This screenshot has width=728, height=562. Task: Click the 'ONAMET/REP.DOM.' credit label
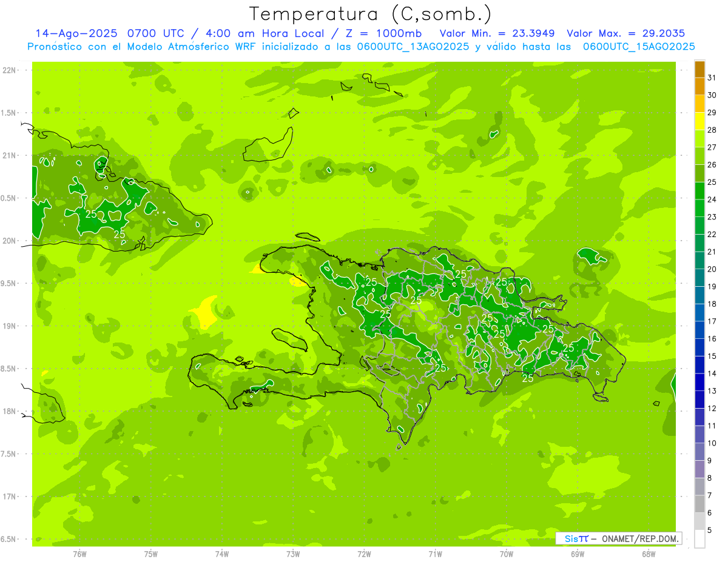[x=639, y=538]
